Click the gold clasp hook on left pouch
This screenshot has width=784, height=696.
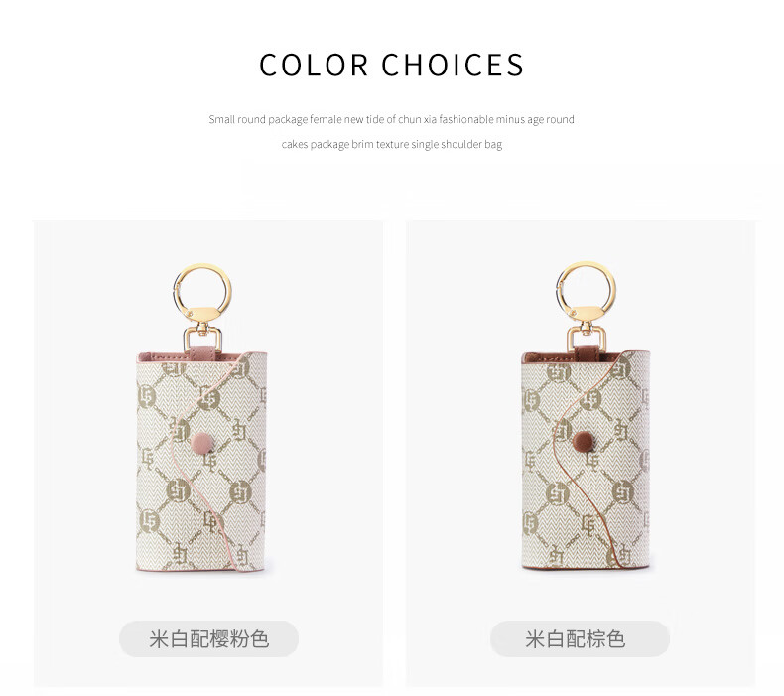(202, 337)
